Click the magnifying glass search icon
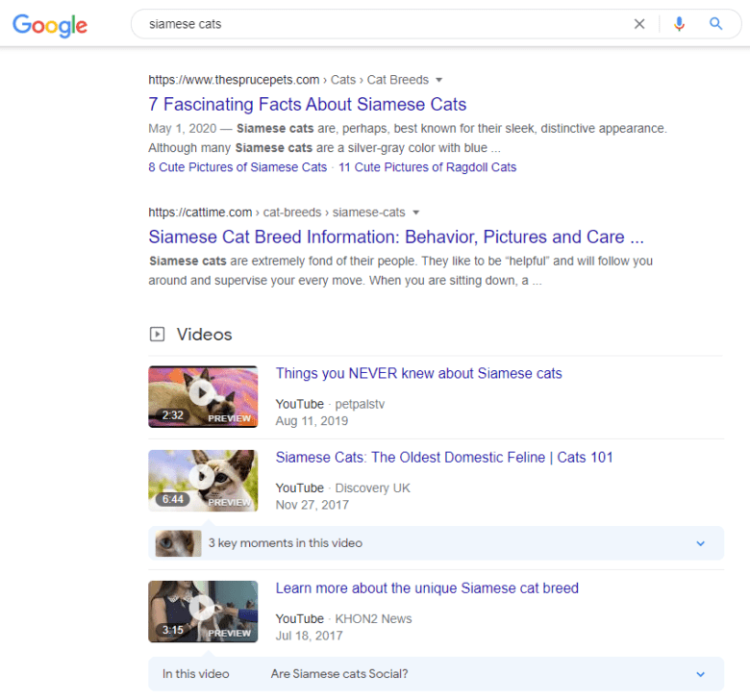The image size is (750, 700). click(715, 23)
